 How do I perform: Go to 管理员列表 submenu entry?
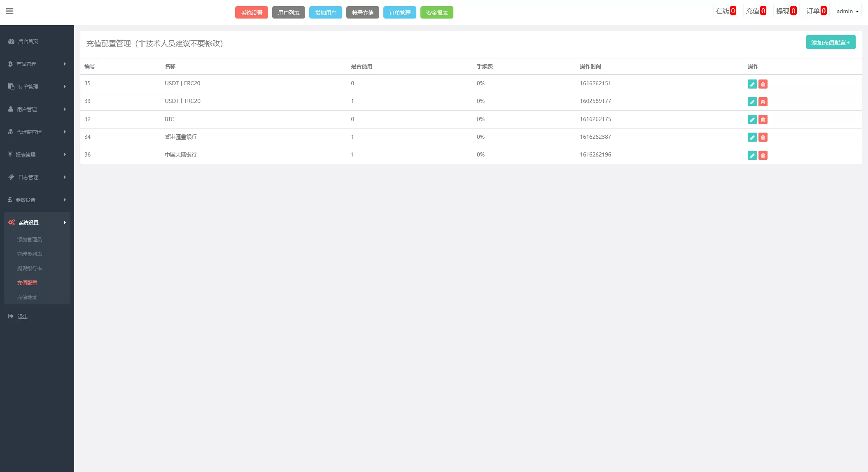point(29,254)
